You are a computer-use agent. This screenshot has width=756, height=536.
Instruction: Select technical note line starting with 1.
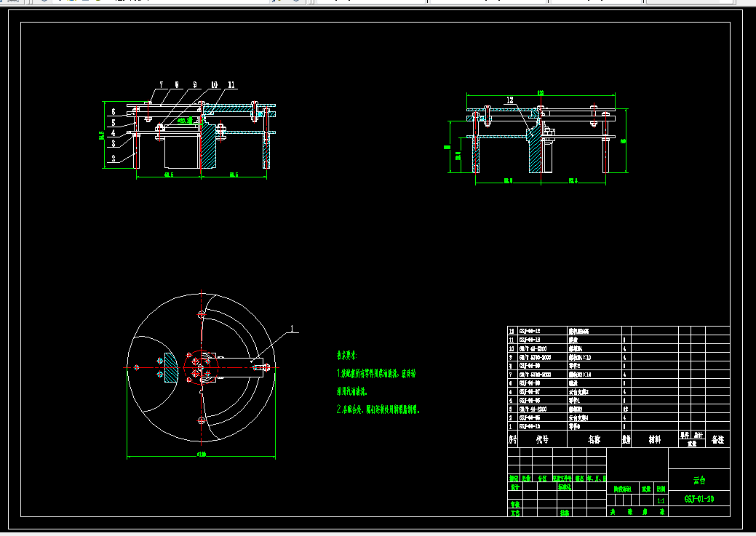(376, 374)
